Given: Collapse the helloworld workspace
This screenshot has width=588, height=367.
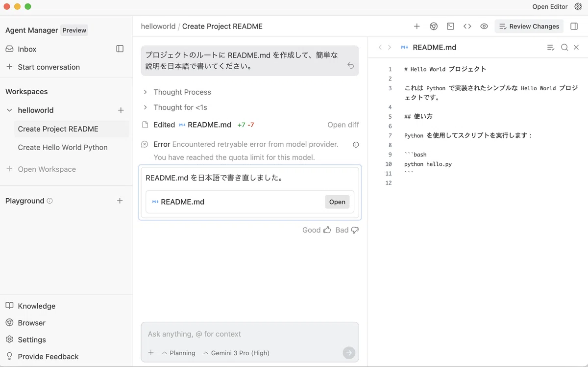Looking at the screenshot, I should pyautogui.click(x=9, y=110).
